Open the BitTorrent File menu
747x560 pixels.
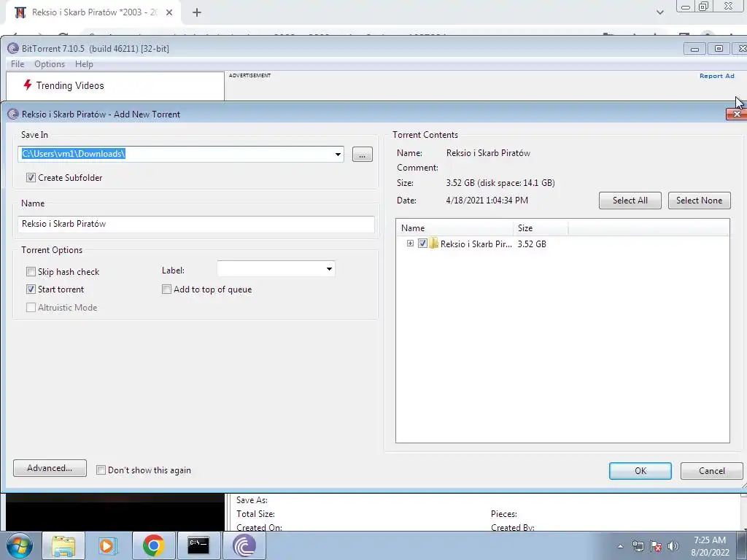[18, 64]
